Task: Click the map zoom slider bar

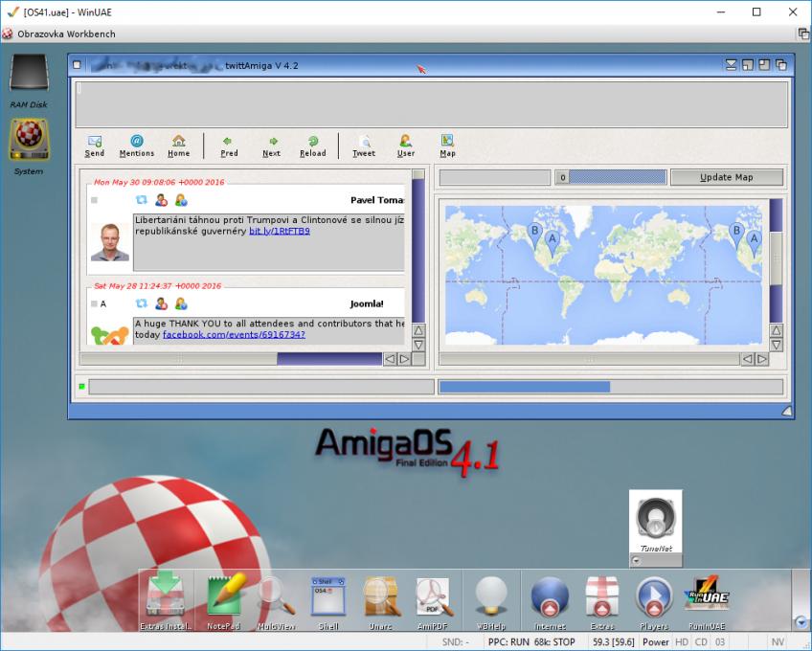Action: (x=611, y=177)
